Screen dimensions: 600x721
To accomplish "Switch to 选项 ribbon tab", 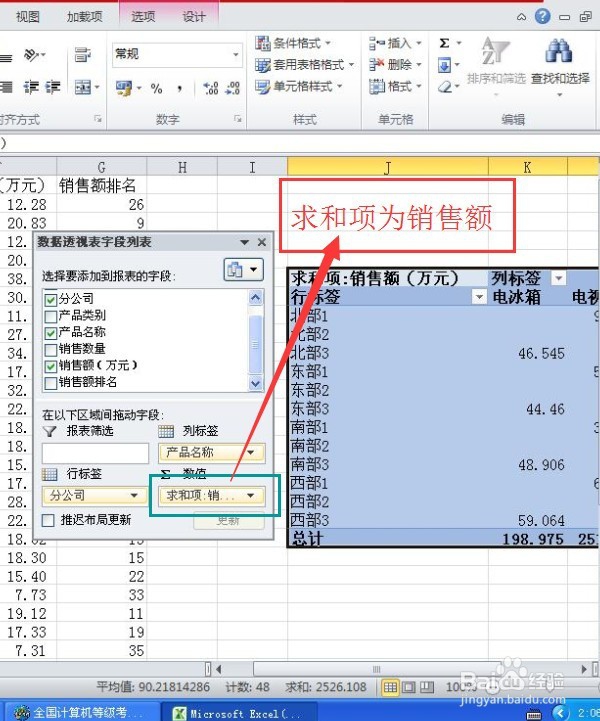I will point(143,17).
